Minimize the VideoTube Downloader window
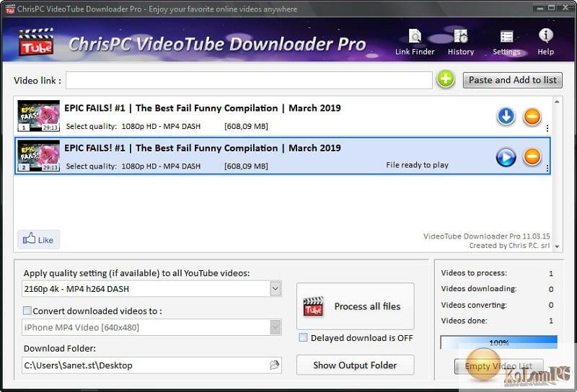Image resolution: width=577 pixels, height=392 pixels. (540, 7)
